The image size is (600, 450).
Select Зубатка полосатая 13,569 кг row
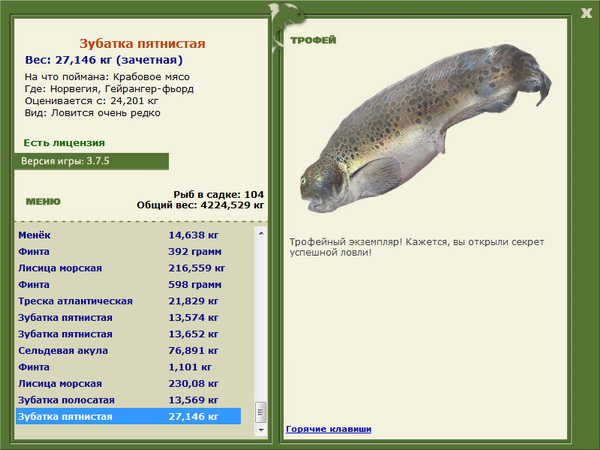129,400
